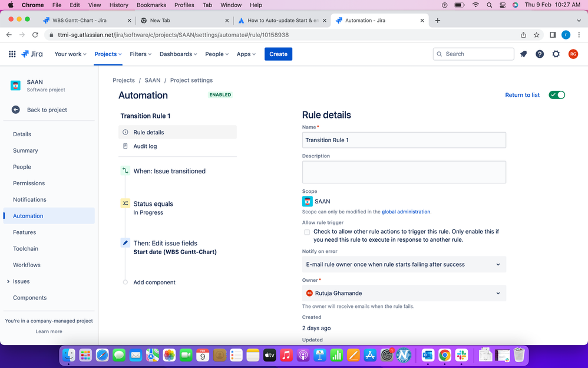
Task: Open Jira settings gear icon
Action: pos(556,54)
